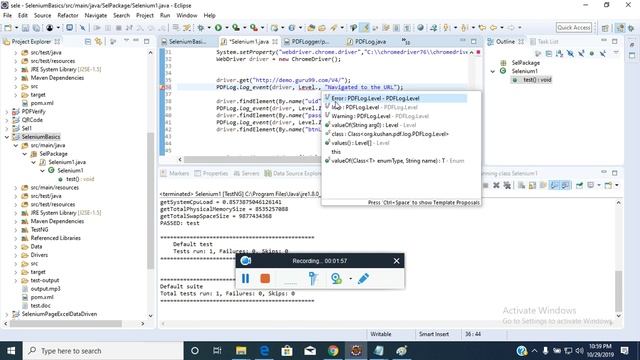Open Microsoft Edge from the taskbar

tap(264, 351)
